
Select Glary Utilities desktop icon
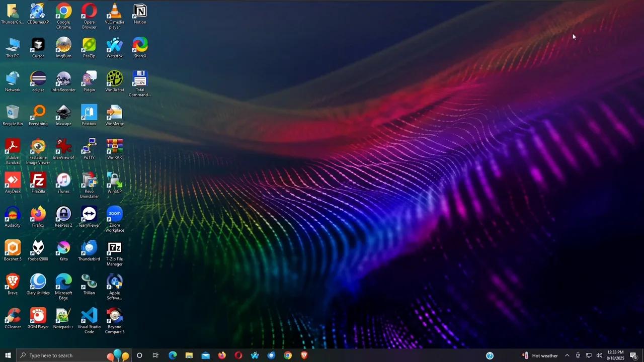[38, 284]
